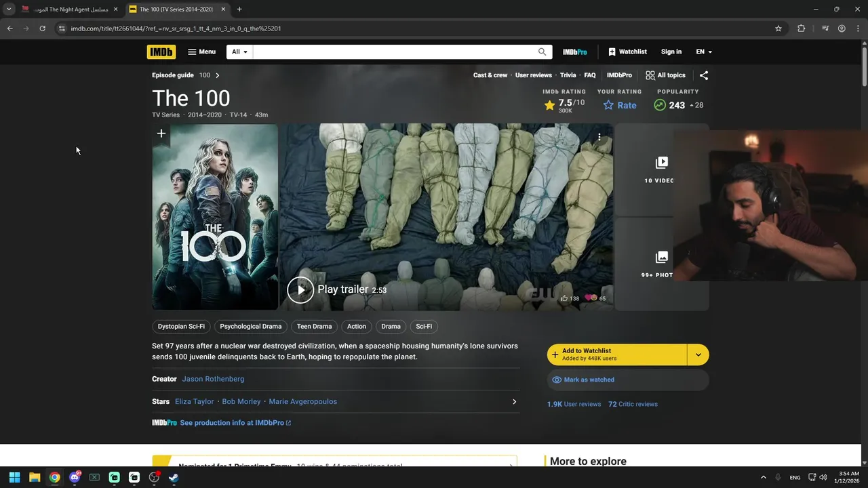The width and height of the screenshot is (868, 488).
Task: Select the Dystopian Sci-Fi genre chip
Action: (x=181, y=327)
